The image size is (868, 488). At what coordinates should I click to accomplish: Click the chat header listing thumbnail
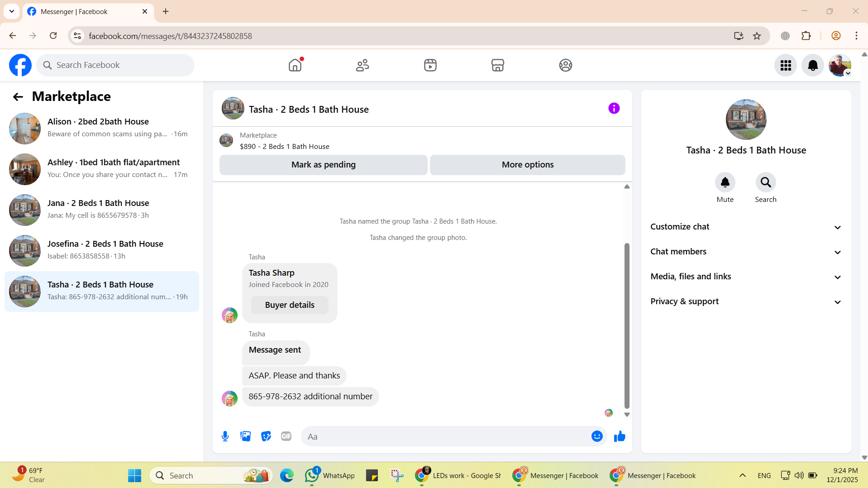(233, 108)
